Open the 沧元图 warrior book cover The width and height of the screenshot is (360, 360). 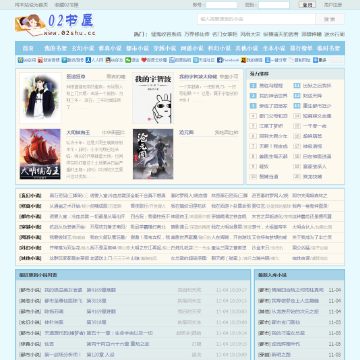tap(153, 154)
